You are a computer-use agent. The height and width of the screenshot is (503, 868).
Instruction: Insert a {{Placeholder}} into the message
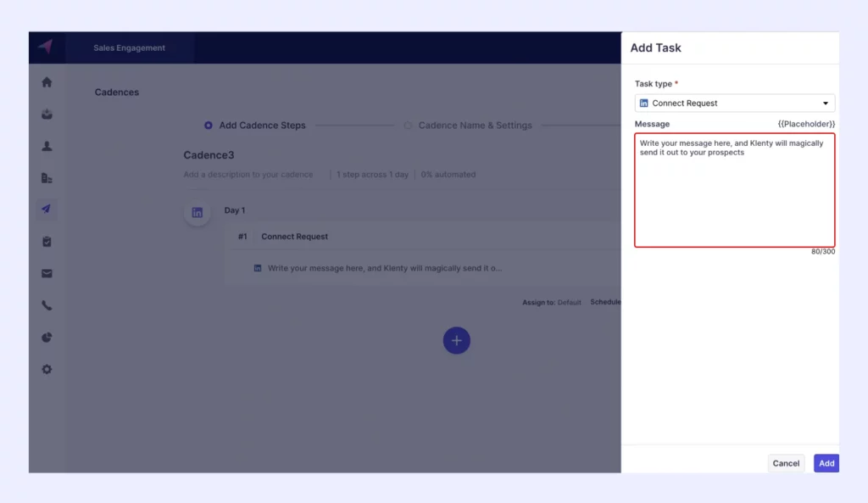pyautogui.click(x=806, y=124)
